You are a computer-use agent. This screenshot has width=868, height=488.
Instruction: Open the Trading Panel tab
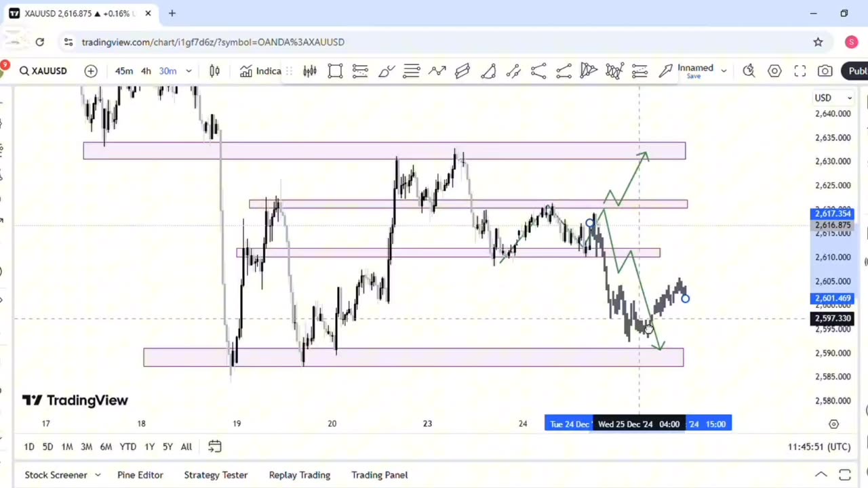pyautogui.click(x=380, y=475)
